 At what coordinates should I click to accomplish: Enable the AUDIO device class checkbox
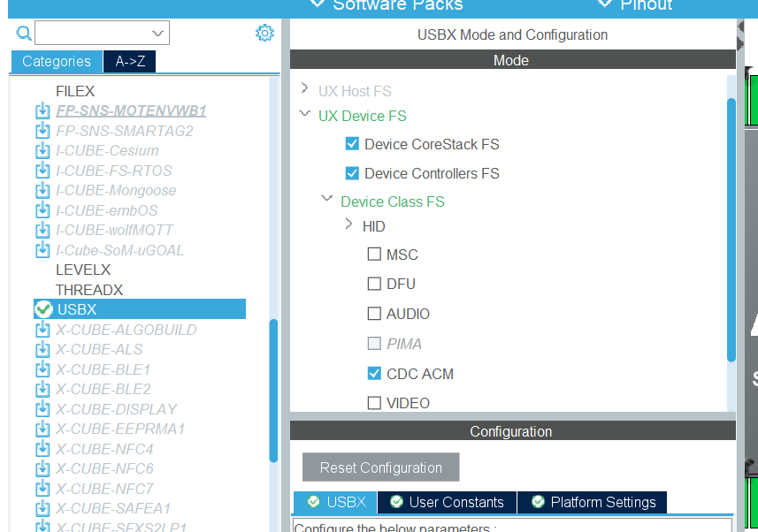[374, 314]
